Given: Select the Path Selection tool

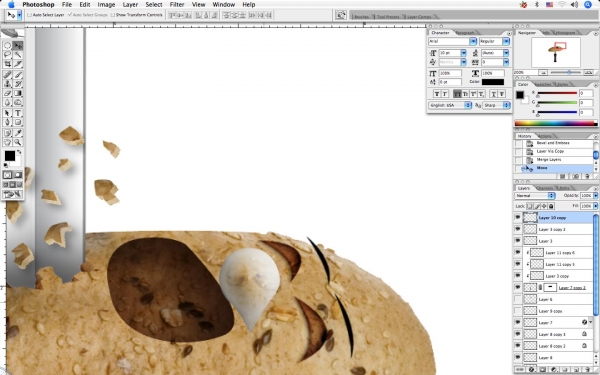Looking at the screenshot, I should (x=7, y=113).
